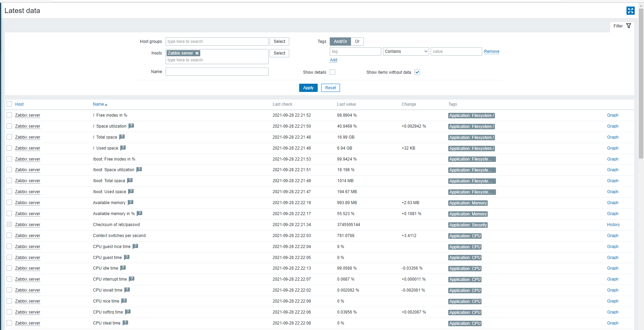644x330 pixels.
Task: Click Select button for Host groups
Action: pyautogui.click(x=279, y=42)
